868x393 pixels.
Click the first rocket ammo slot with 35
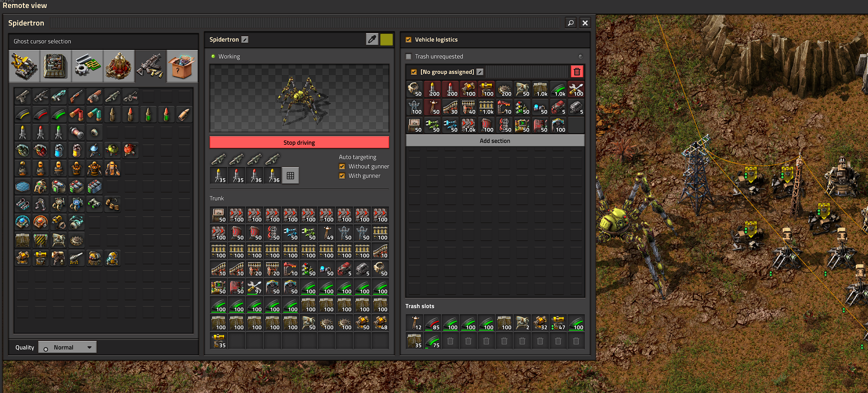(219, 176)
